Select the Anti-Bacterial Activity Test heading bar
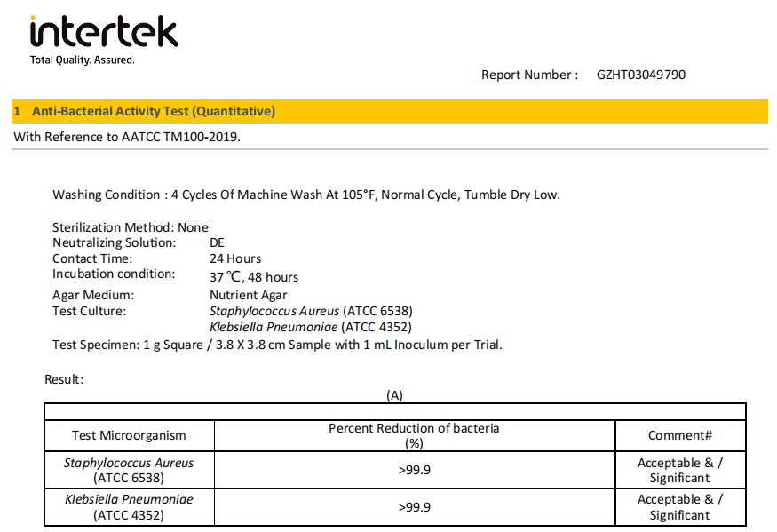The image size is (777, 532). 389,111
